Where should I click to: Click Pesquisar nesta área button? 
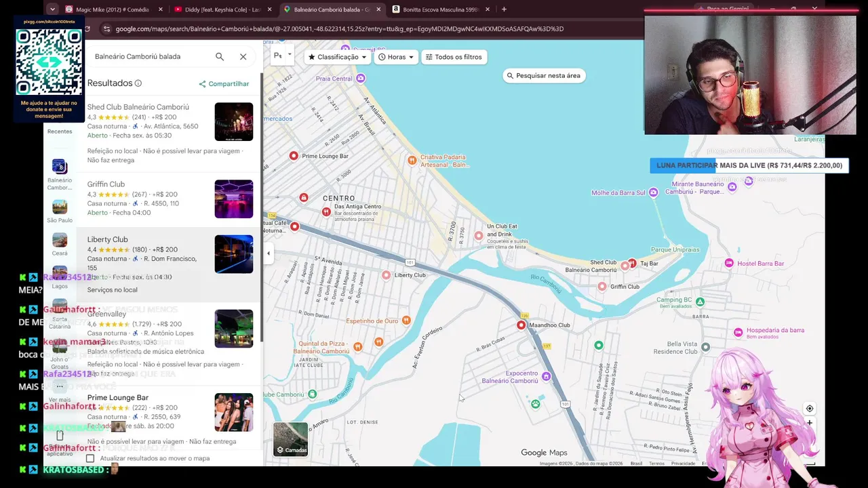click(544, 76)
